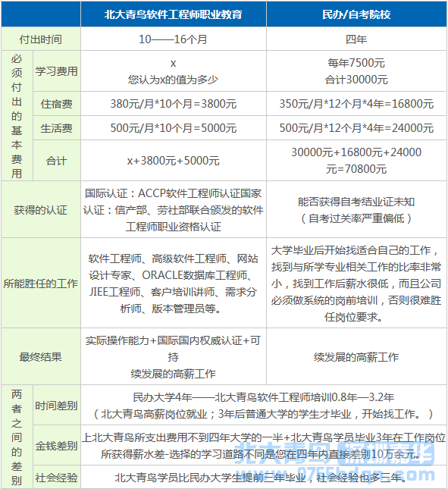Click the x+3800元+5000元 total cell
Screen dimensions: 448x489
click(x=174, y=161)
